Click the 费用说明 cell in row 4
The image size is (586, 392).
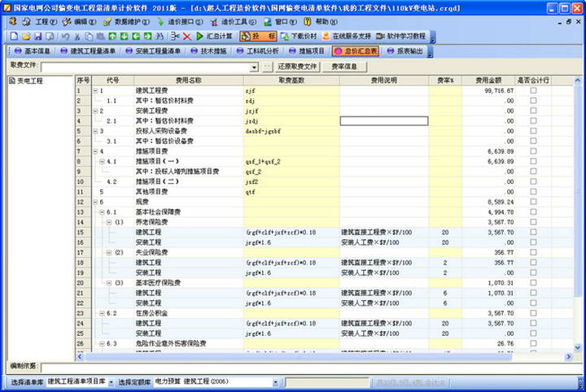[384, 121]
